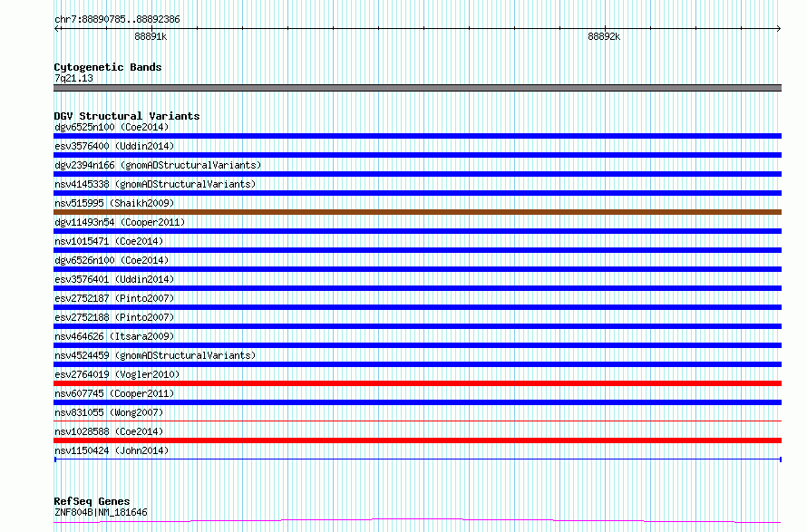Open the nsv607745 (Cooper2011) variant

[x=114, y=393]
